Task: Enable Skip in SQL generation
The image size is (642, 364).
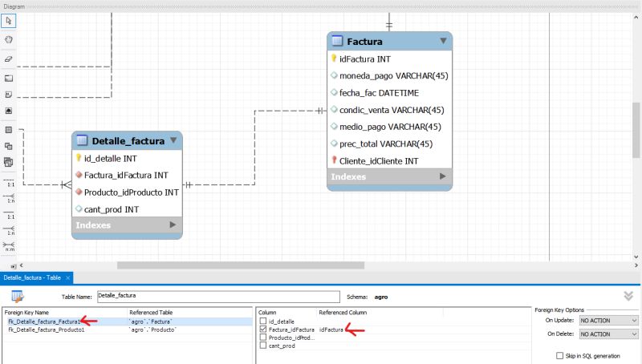Action: tap(559, 355)
